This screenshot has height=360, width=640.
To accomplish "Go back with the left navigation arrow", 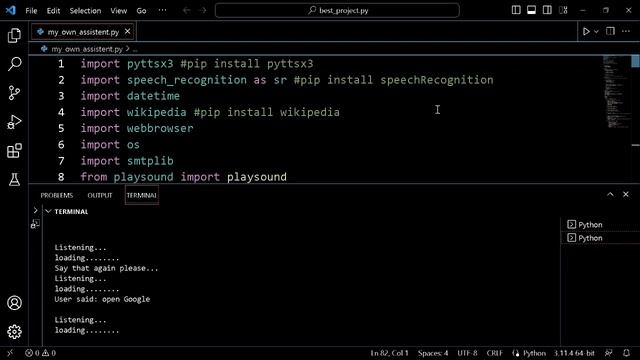I will (187, 10).
